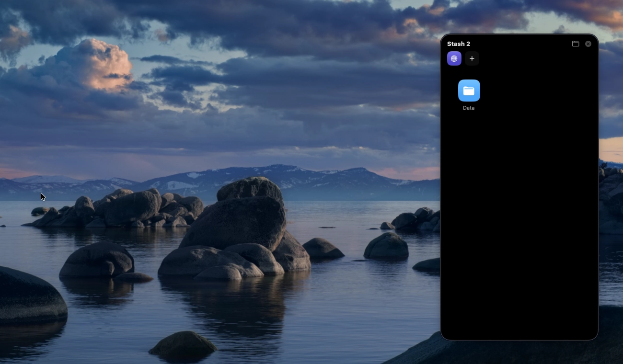Close the Stash 2 panel
Image resolution: width=623 pixels, height=364 pixels.
coord(588,44)
